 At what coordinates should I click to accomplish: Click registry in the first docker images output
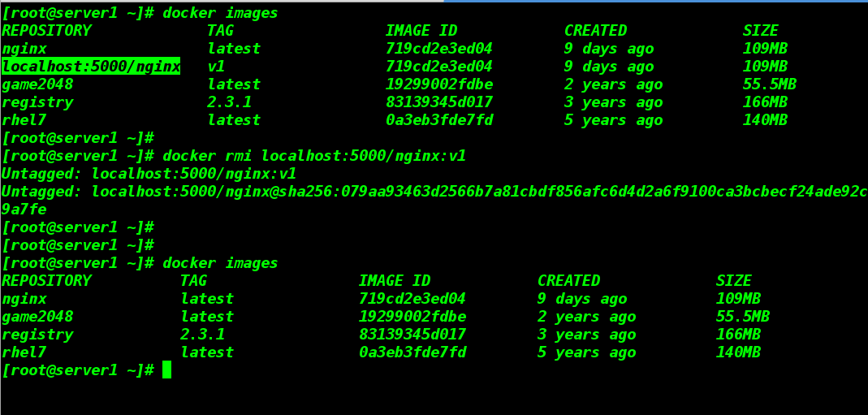37,102
